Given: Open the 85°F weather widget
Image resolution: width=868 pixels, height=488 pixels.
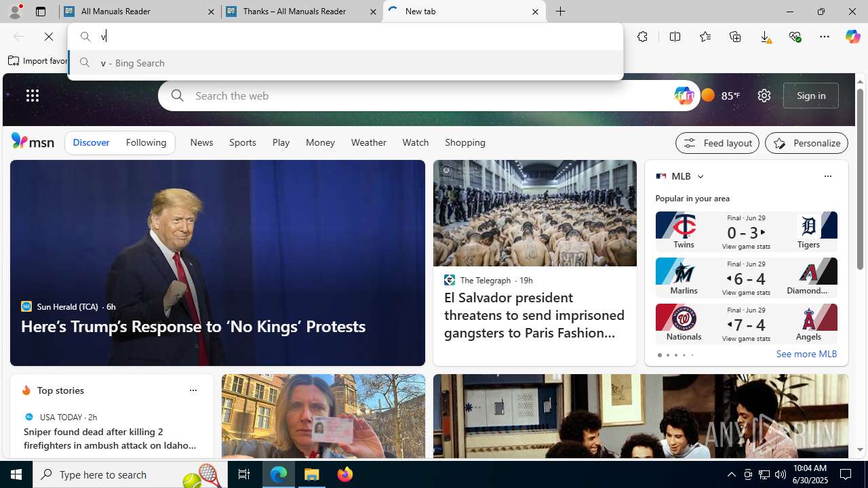Looking at the screenshot, I should (x=721, y=96).
